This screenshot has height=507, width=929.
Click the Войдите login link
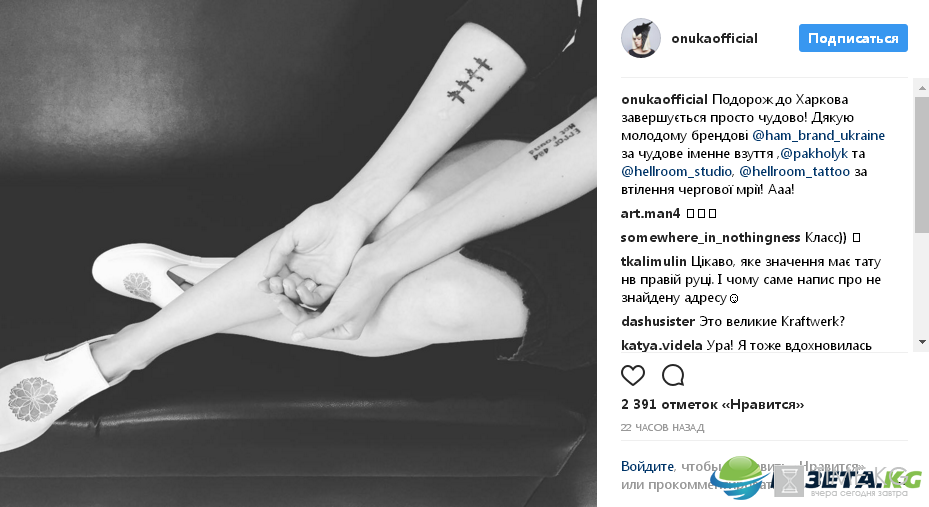pos(647,467)
